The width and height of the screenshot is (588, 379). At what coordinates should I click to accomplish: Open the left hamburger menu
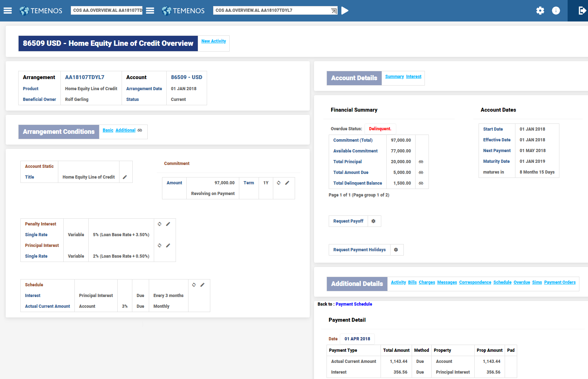pos(8,11)
